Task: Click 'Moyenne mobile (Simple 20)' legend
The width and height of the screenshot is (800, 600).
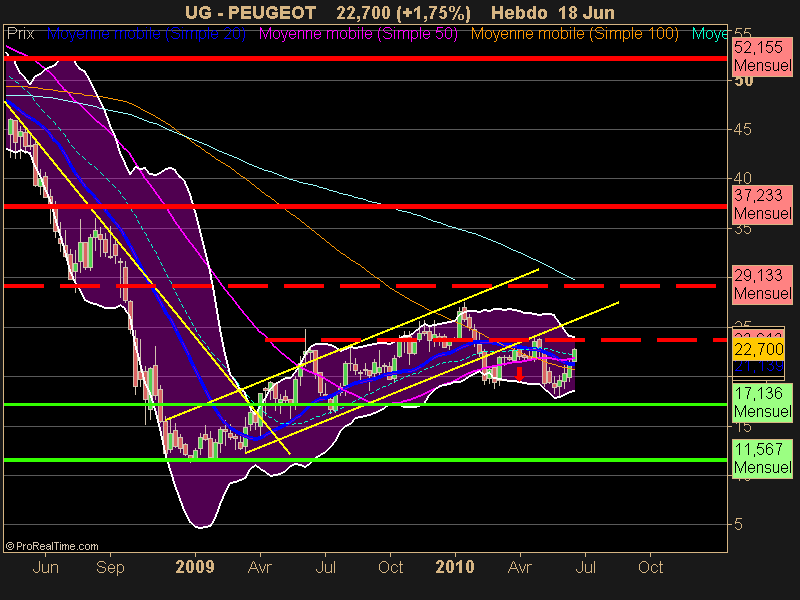Action: click(146, 34)
